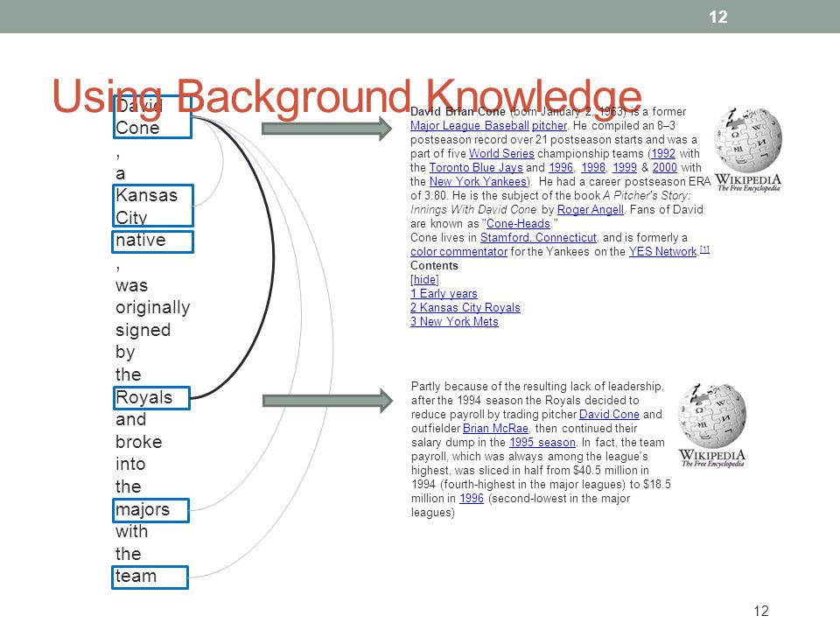840x630 pixels.
Task: Click the 'Using Background Knowledge' slide title
Action: [346, 96]
